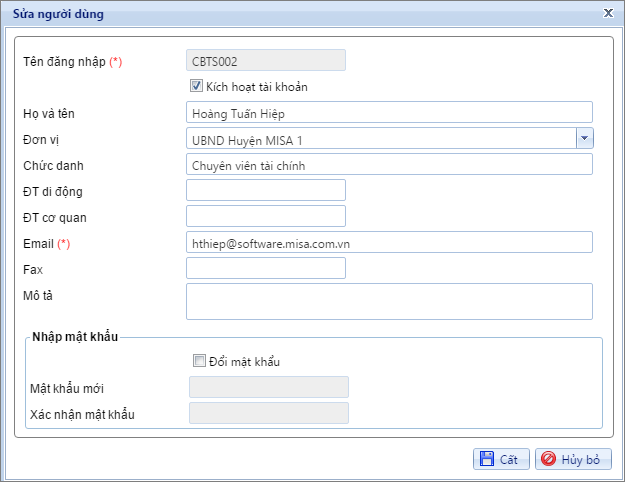Click the Xác nhận mật khẩu label
Image resolution: width=625 pixels, height=482 pixels.
[82, 415]
